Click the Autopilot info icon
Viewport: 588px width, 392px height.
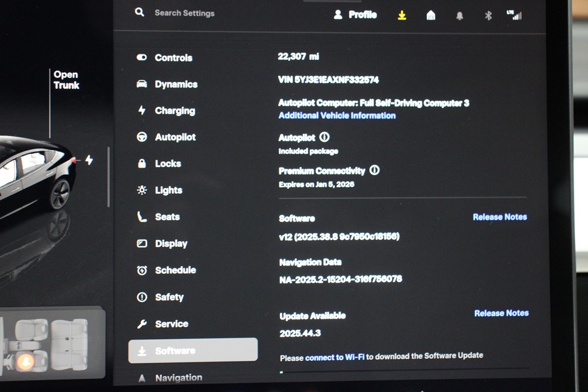click(x=324, y=137)
